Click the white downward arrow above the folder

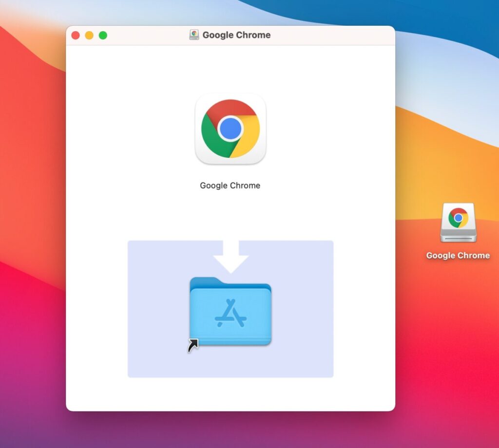(230, 257)
